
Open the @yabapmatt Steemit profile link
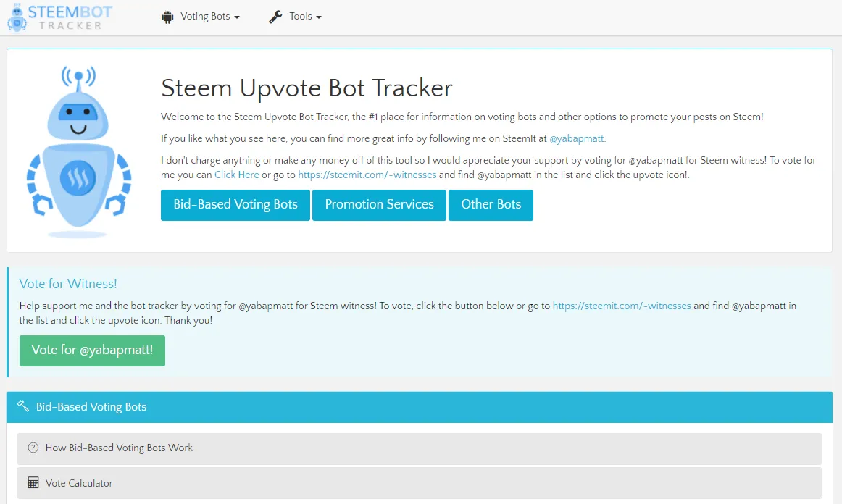[578, 138]
